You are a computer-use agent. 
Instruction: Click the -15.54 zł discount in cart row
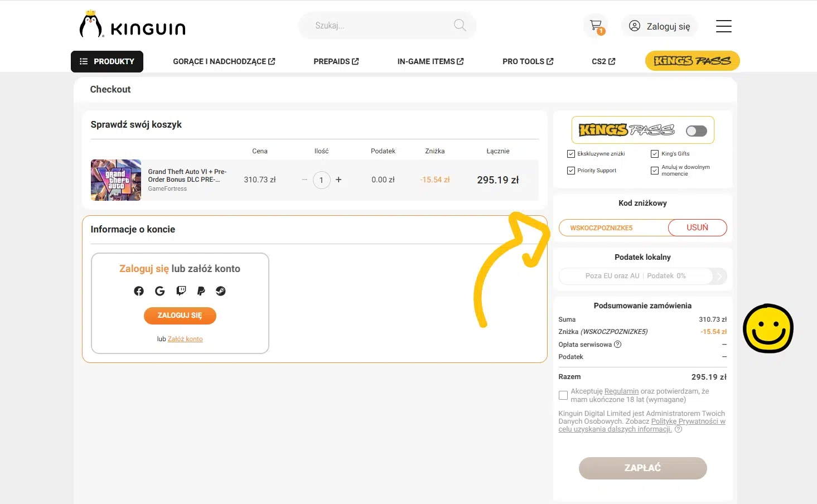(x=435, y=180)
